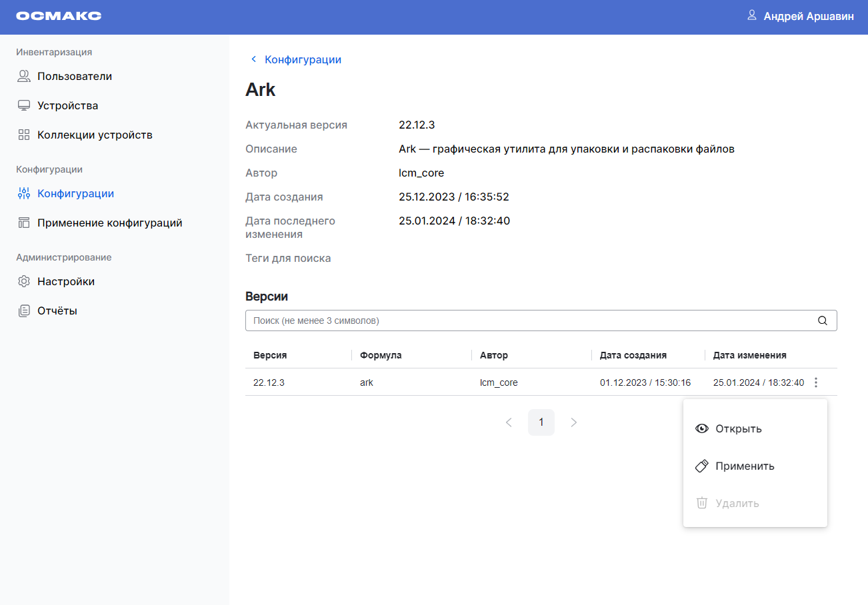Click the Настройки gear icon
The height and width of the screenshot is (605, 868).
pyautogui.click(x=24, y=281)
